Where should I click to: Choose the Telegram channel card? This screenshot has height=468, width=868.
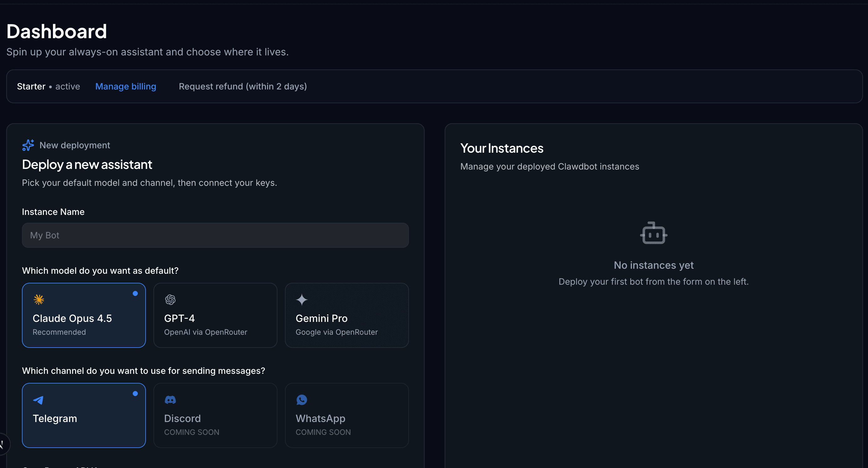coord(84,415)
